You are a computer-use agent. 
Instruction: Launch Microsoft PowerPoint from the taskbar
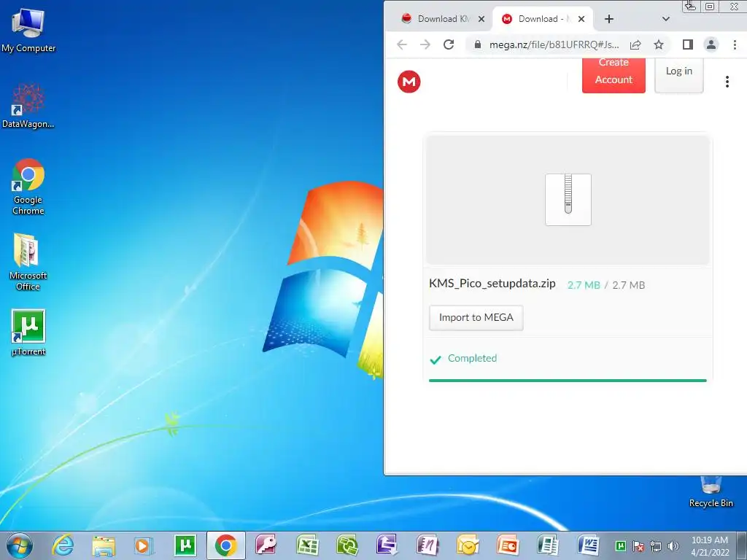[508, 545]
